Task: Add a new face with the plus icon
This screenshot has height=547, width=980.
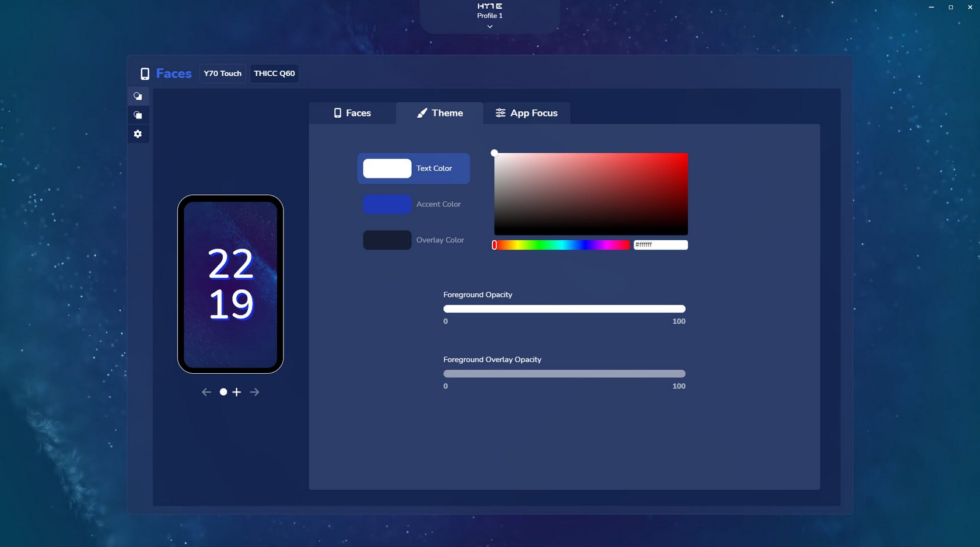Action: pyautogui.click(x=236, y=392)
